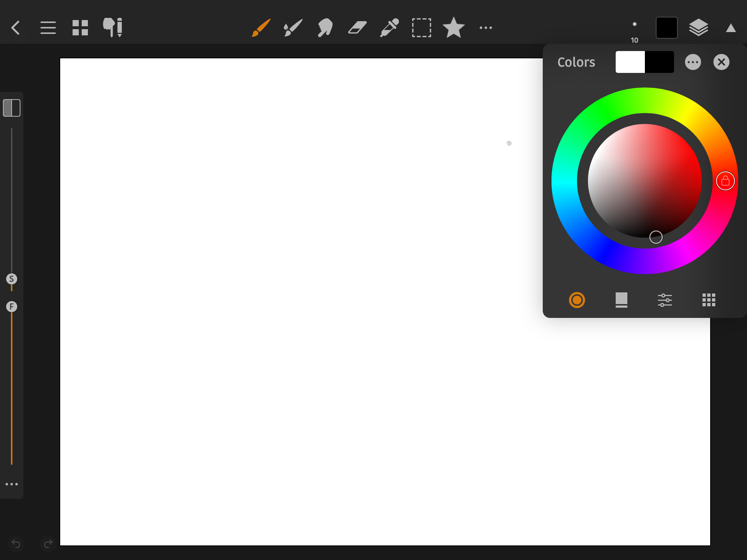This screenshot has height=560, width=747.
Task: Toggle the split-panel sidebar button
Action: 12,108
